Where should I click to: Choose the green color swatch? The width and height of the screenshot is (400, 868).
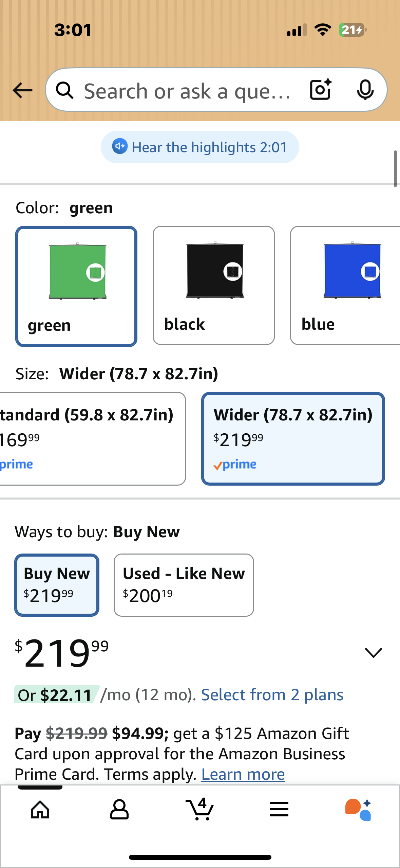76,286
